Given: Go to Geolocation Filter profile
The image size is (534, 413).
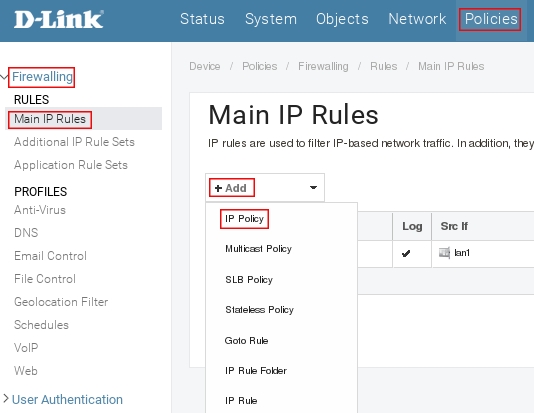Looking at the screenshot, I should [61, 302].
